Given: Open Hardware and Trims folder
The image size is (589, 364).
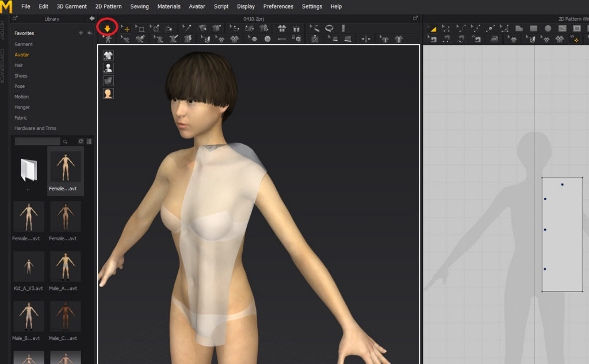Looking at the screenshot, I should [35, 128].
